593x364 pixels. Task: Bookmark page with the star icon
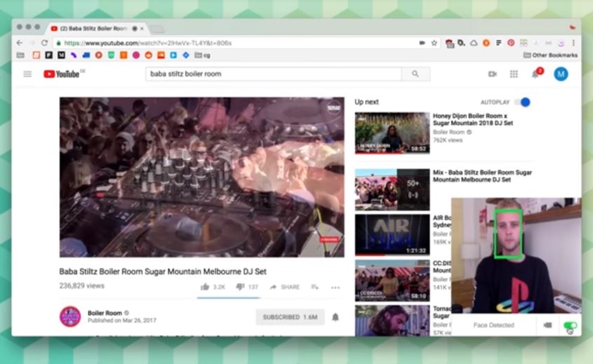[x=434, y=43]
